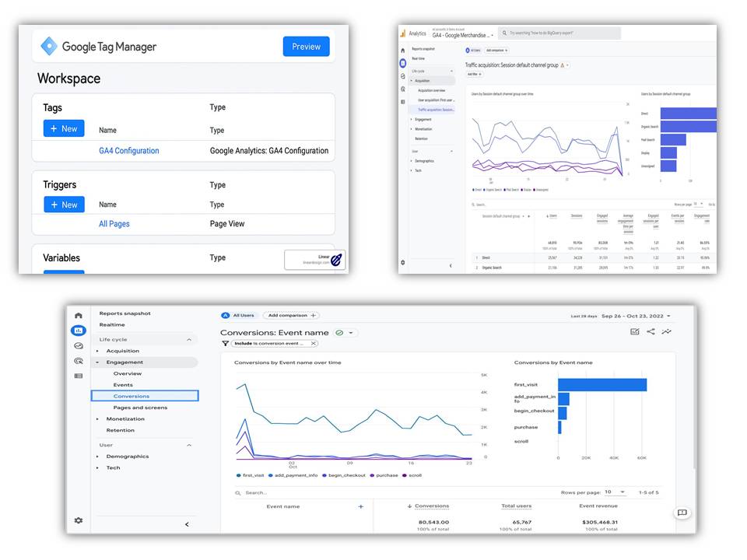The width and height of the screenshot is (747, 560).
Task: Click the feedback icon at Conversions window corner
Action: [x=682, y=513]
